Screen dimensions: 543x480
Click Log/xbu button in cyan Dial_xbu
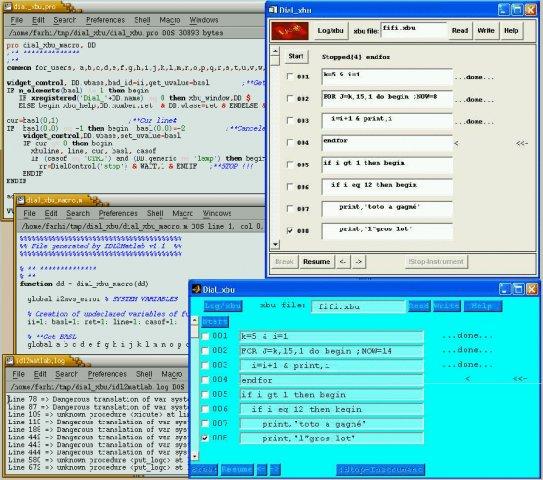point(222,306)
